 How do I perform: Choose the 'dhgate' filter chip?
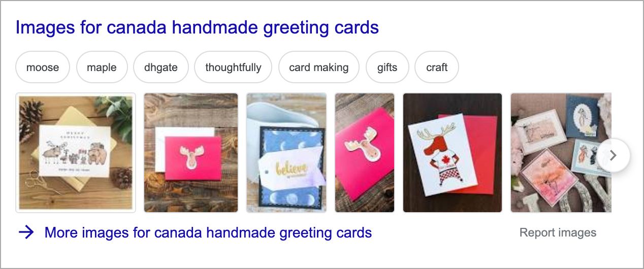(x=161, y=67)
